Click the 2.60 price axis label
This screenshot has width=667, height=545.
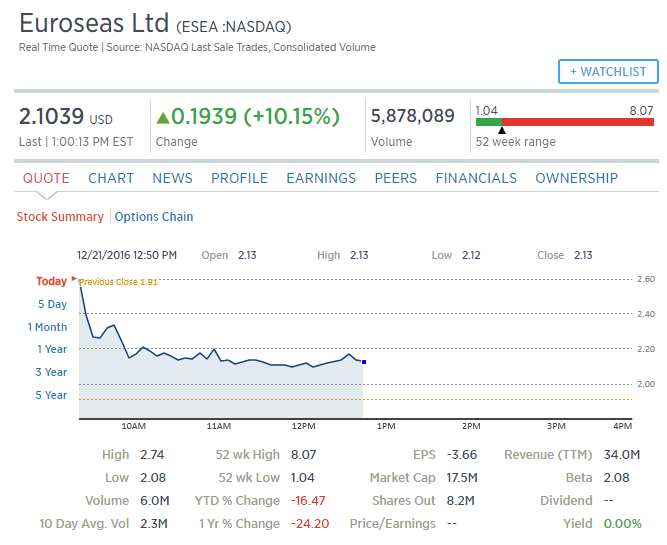pyautogui.click(x=646, y=279)
